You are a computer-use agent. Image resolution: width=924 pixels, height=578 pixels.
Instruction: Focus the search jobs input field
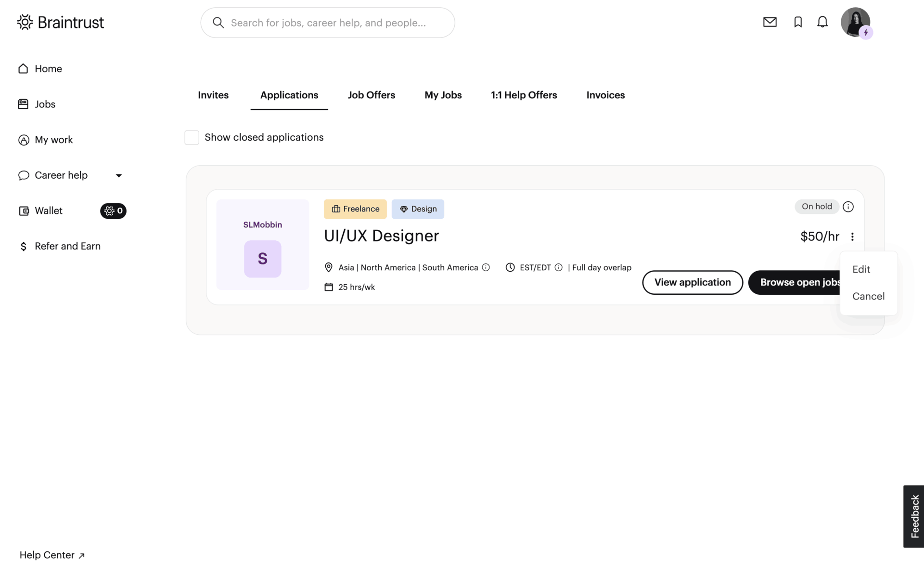point(328,23)
